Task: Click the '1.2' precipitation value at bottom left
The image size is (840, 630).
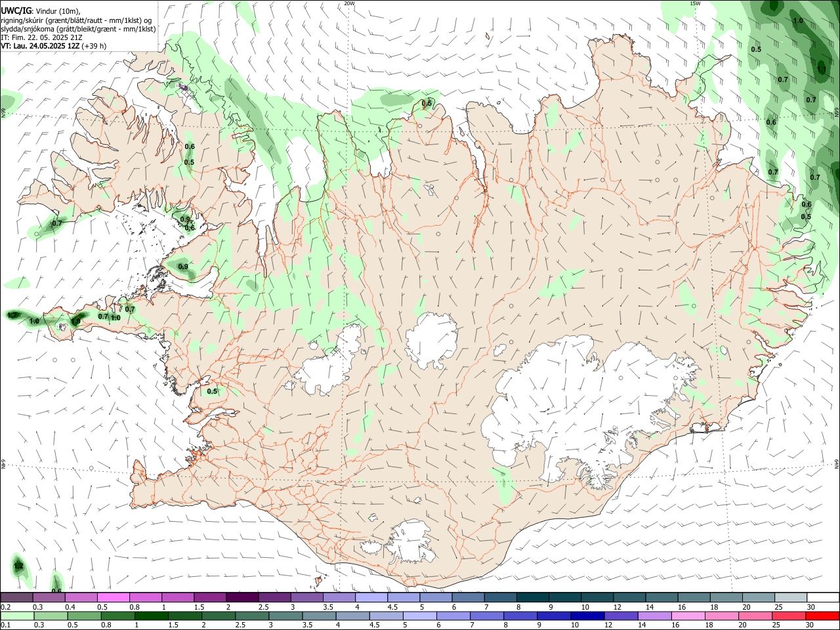Action: [x=18, y=566]
